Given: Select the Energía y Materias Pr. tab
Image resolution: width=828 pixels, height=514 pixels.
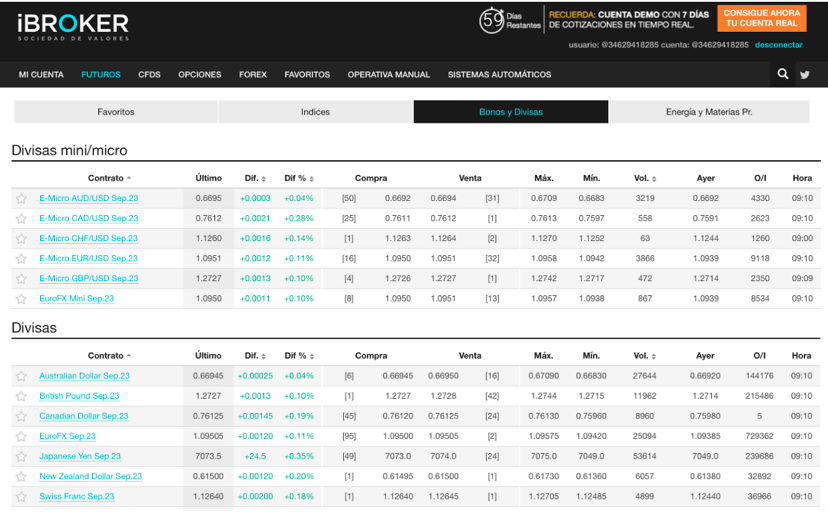Looking at the screenshot, I should click(x=708, y=112).
